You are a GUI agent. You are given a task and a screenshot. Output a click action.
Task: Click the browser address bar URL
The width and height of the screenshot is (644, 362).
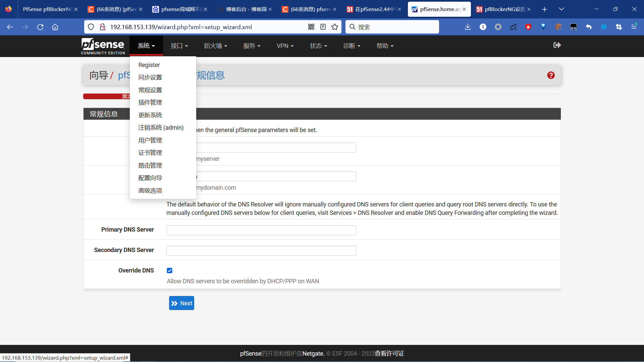click(181, 27)
